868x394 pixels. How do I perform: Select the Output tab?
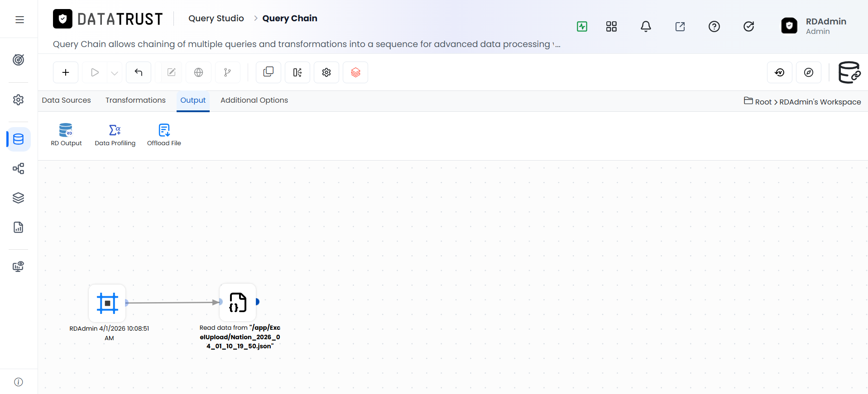click(x=193, y=100)
